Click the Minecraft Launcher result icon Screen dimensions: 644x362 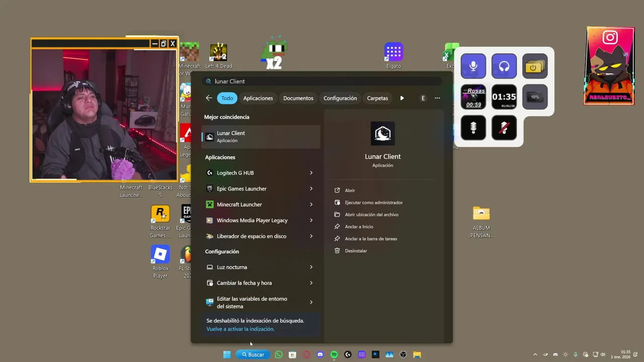point(210,205)
